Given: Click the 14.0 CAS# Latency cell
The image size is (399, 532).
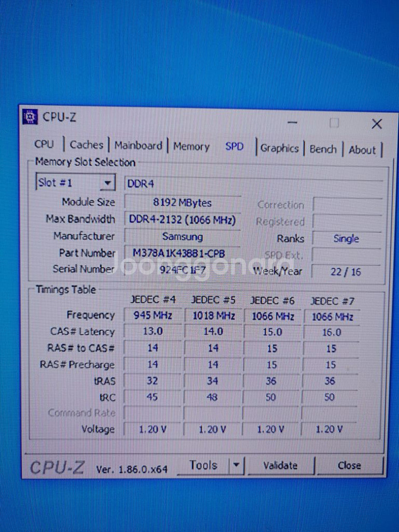Looking at the screenshot, I should 213,331.
